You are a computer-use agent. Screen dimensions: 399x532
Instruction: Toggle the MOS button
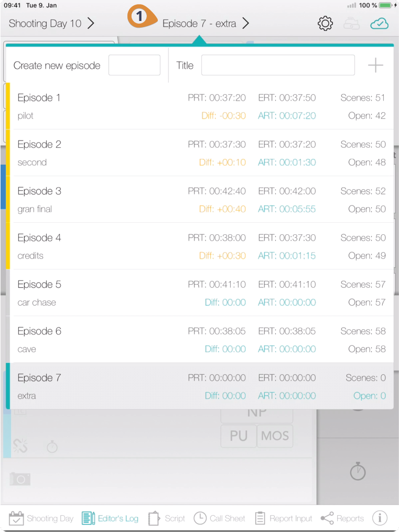coord(275,436)
